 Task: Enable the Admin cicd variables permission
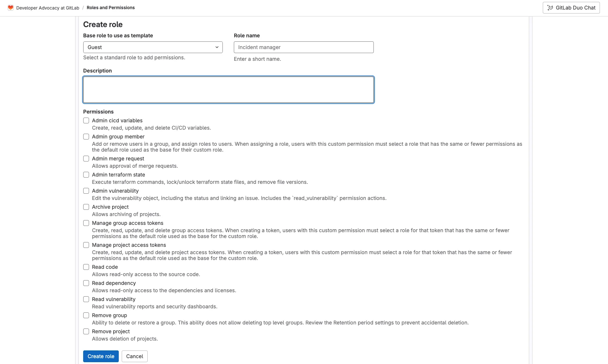[x=86, y=120]
